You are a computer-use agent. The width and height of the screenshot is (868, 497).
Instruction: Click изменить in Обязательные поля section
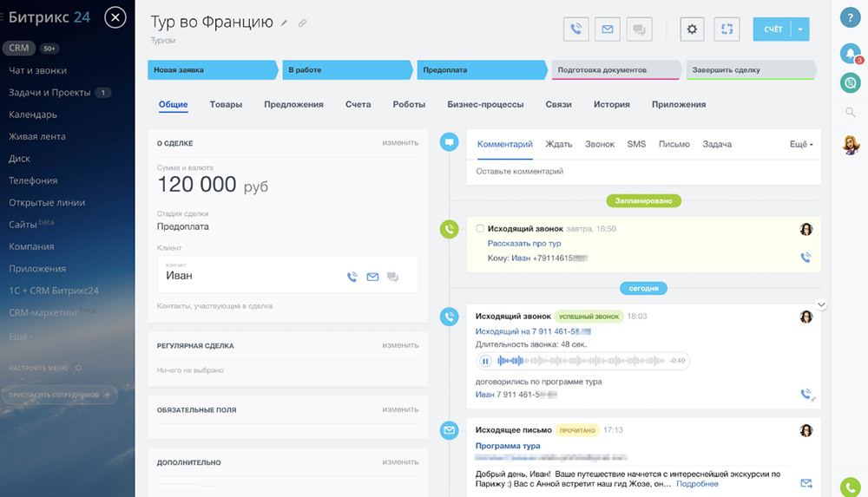[x=400, y=409]
